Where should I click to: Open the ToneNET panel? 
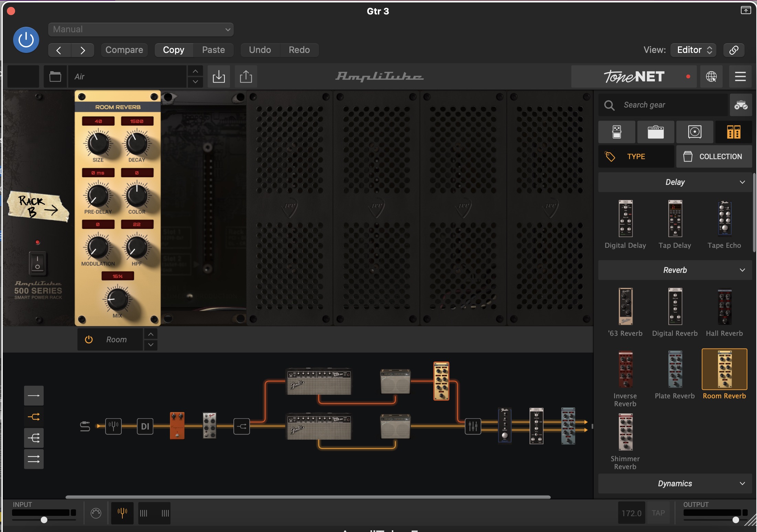634,76
